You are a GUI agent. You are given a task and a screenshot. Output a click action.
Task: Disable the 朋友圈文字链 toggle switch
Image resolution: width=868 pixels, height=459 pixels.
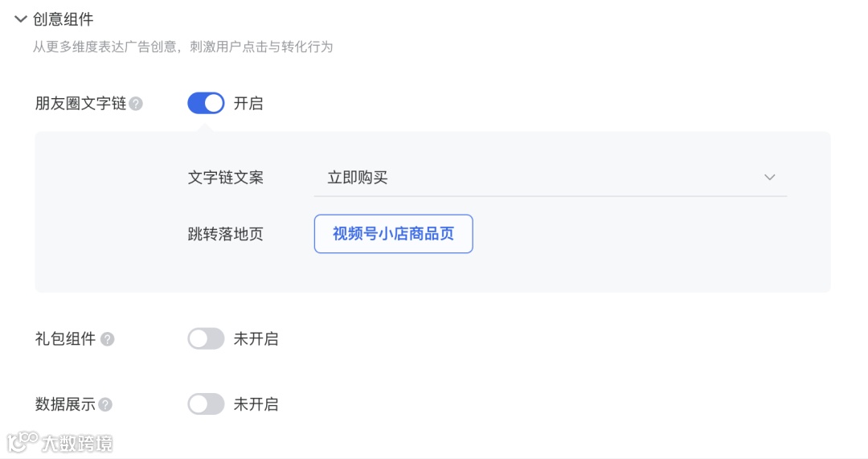(206, 103)
